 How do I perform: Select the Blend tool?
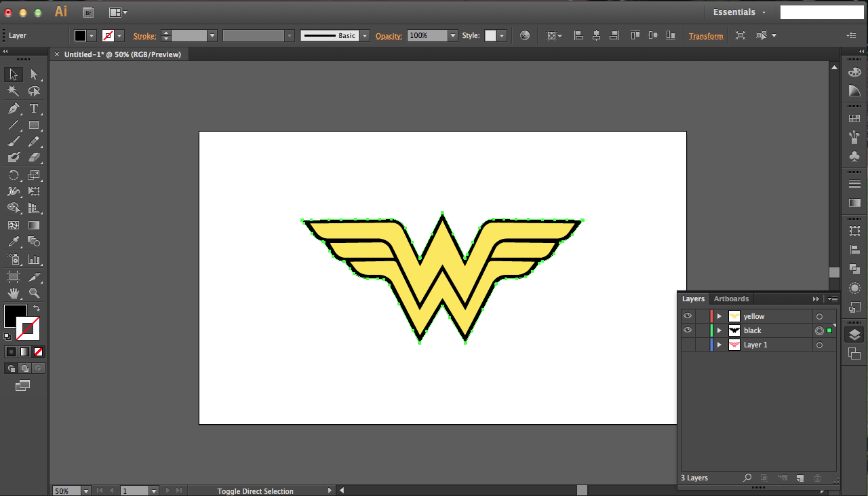(x=34, y=242)
